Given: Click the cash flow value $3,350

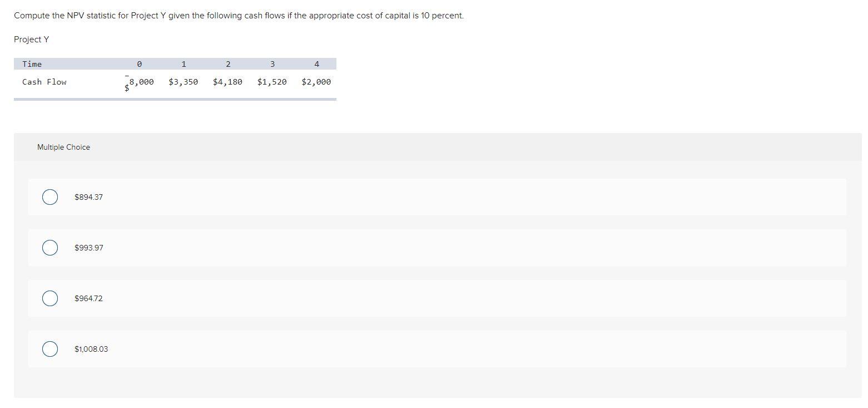Looking at the screenshot, I should point(183,81).
